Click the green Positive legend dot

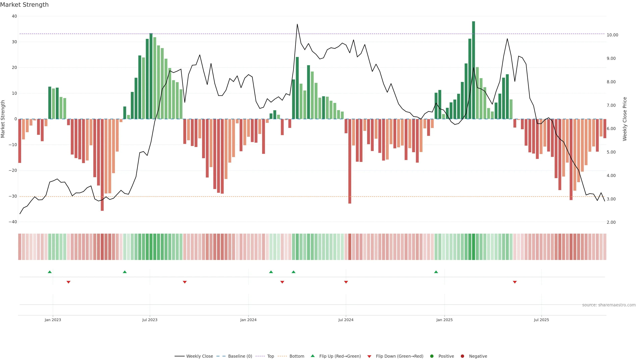(x=432, y=356)
